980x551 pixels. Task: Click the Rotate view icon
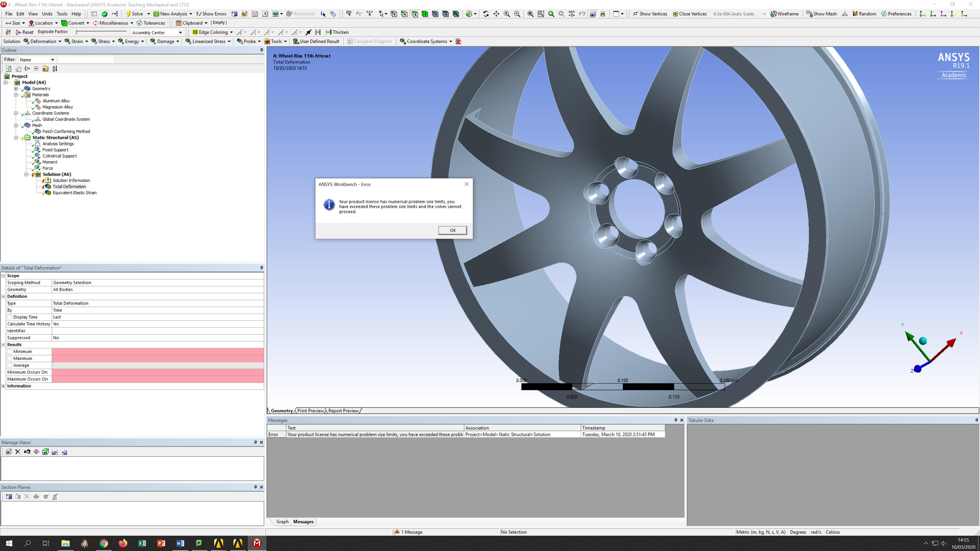point(486,14)
